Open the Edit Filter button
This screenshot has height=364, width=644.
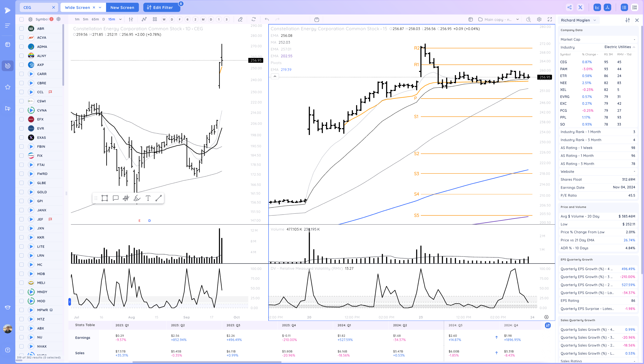click(161, 8)
